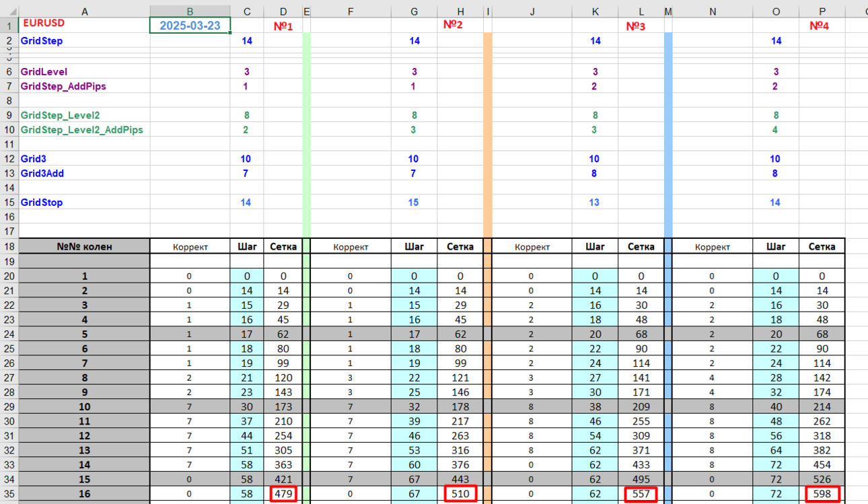The image size is (868, 504).
Task: Select column B header
Action: pos(190,11)
